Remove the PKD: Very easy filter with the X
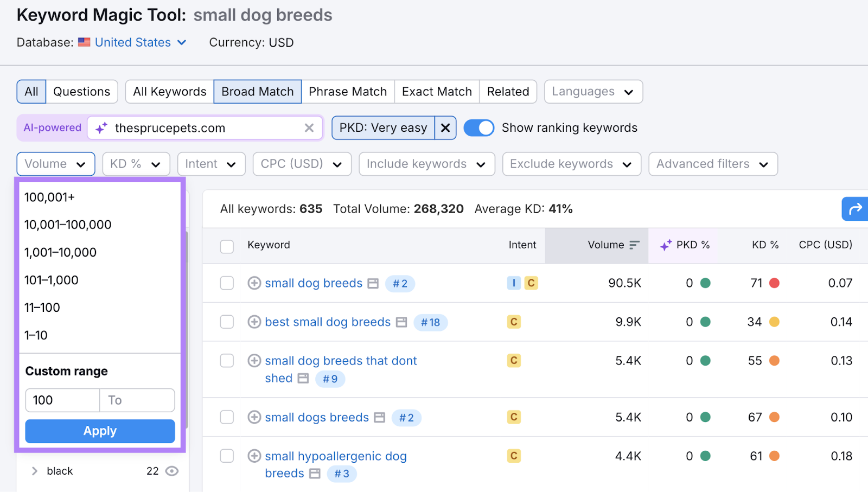Screen dimensions: 868x492 [x=445, y=127]
